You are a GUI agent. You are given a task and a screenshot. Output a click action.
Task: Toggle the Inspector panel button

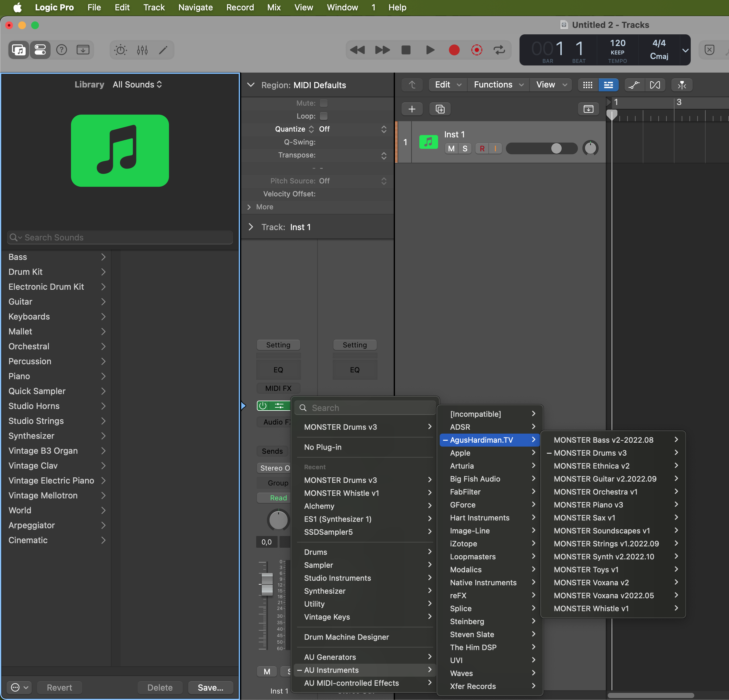pos(40,50)
